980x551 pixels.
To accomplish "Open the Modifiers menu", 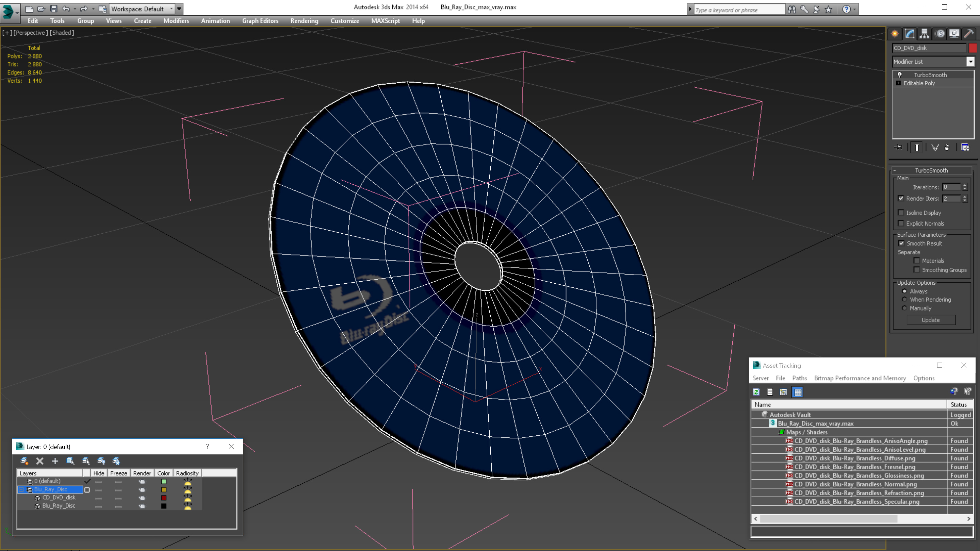I will pyautogui.click(x=176, y=21).
